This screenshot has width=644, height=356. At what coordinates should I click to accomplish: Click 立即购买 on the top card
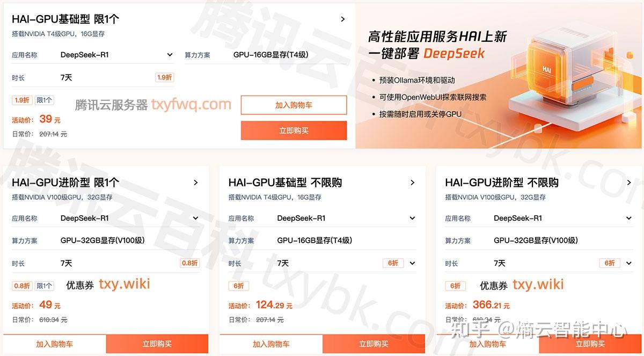(x=294, y=130)
